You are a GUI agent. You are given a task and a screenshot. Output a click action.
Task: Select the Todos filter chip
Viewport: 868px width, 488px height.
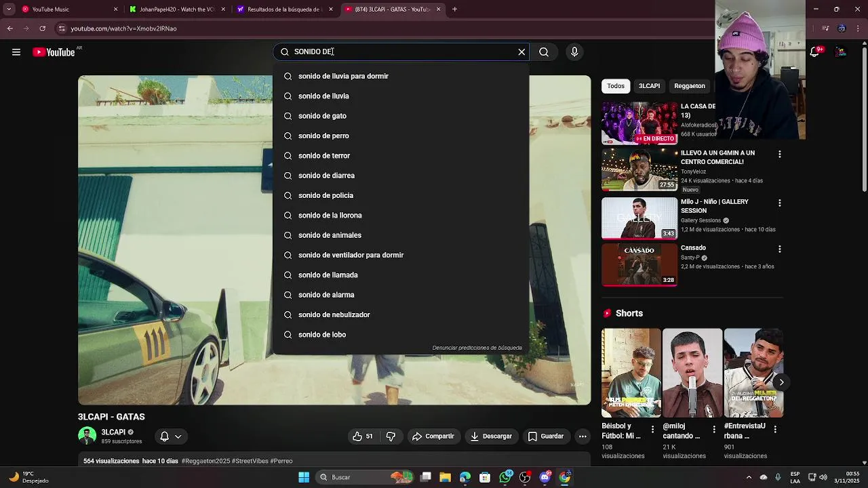[616, 86]
